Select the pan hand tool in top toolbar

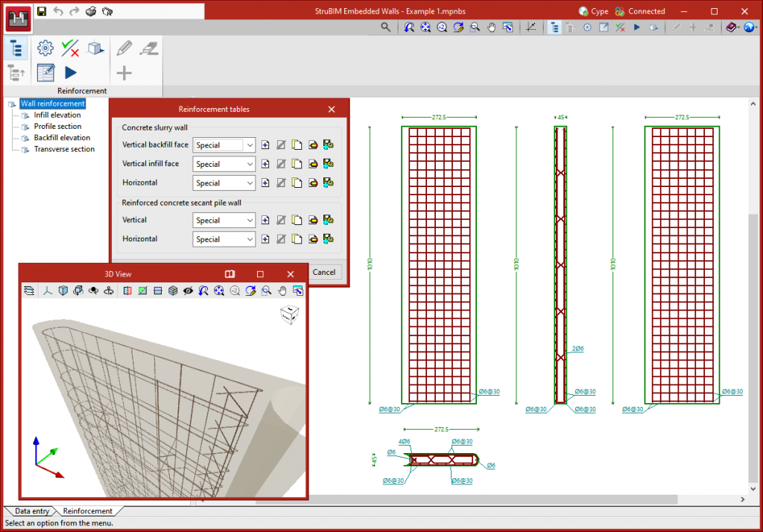[x=492, y=28]
